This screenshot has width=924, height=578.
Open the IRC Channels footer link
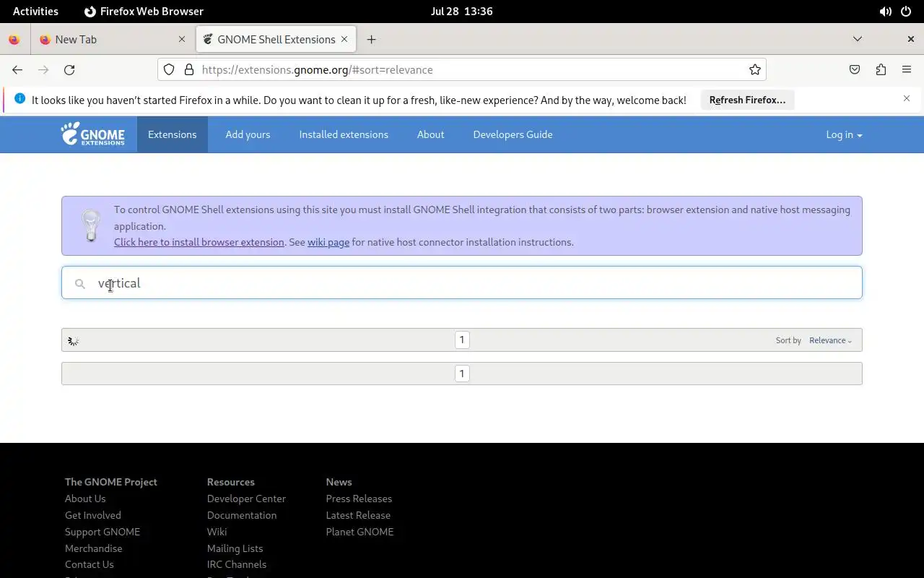tap(237, 564)
